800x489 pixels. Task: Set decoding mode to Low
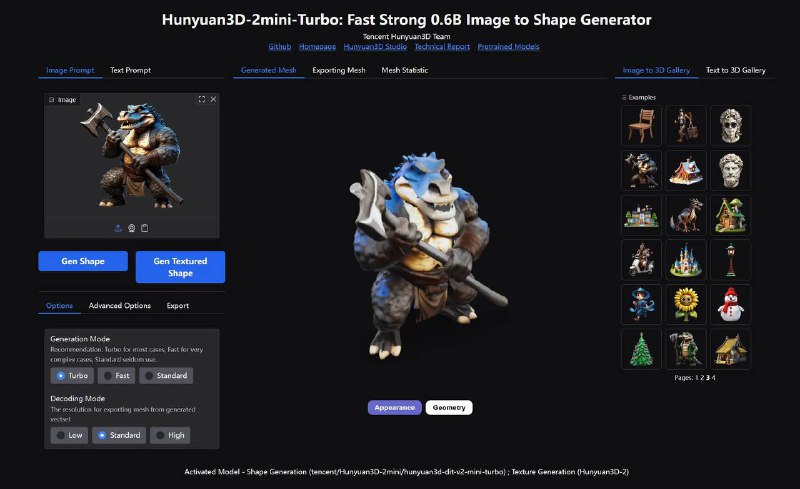point(69,435)
